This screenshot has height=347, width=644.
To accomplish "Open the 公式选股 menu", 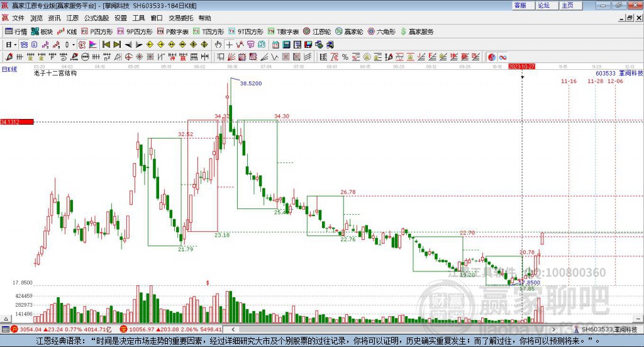I will [96, 18].
